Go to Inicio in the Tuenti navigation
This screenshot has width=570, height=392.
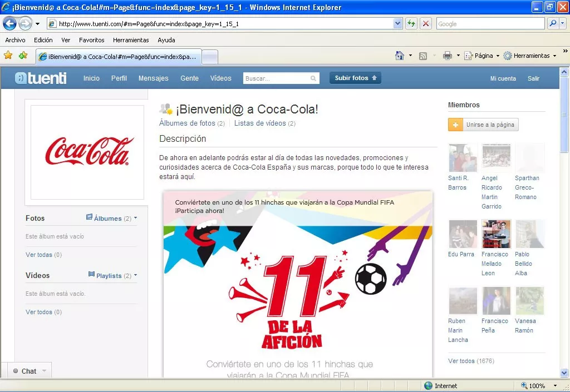point(91,78)
